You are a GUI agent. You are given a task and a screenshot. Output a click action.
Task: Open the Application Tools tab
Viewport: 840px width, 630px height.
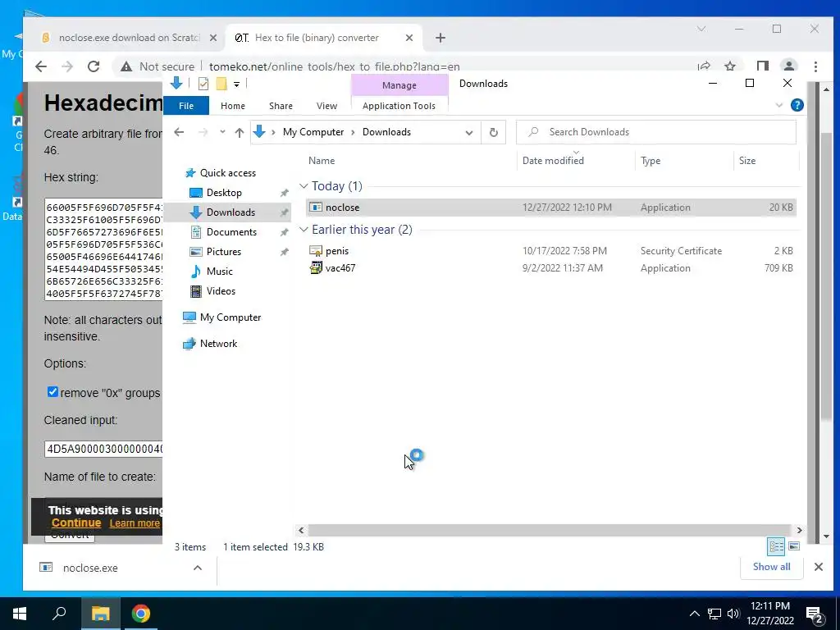click(x=399, y=106)
